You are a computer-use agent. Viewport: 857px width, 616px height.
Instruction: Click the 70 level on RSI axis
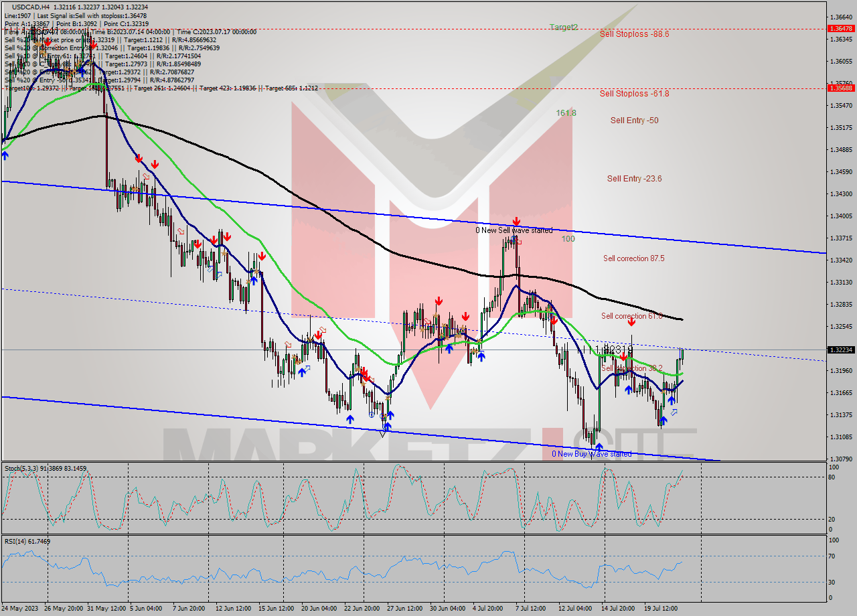tap(833, 556)
